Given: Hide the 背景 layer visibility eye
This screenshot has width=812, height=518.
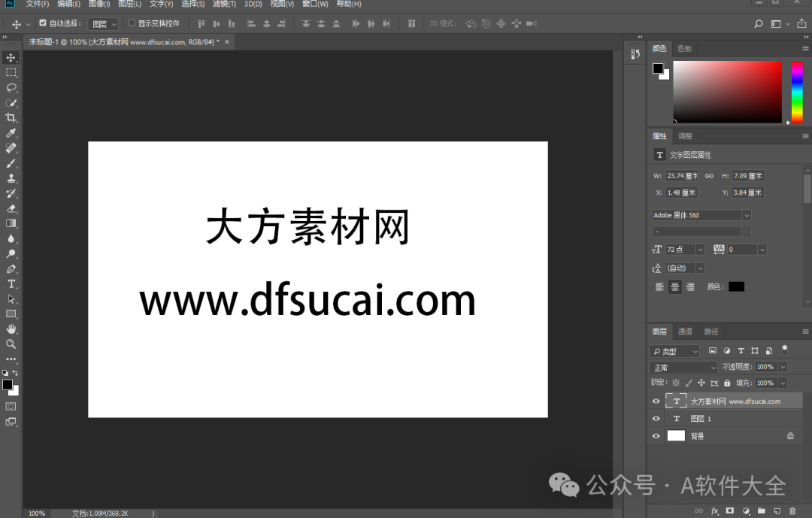Looking at the screenshot, I should (x=656, y=435).
